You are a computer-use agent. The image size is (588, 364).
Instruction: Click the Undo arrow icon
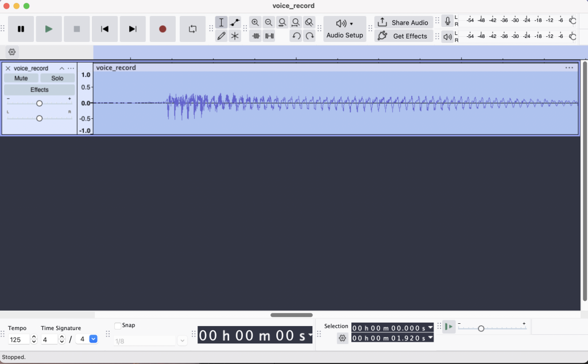tap(296, 36)
